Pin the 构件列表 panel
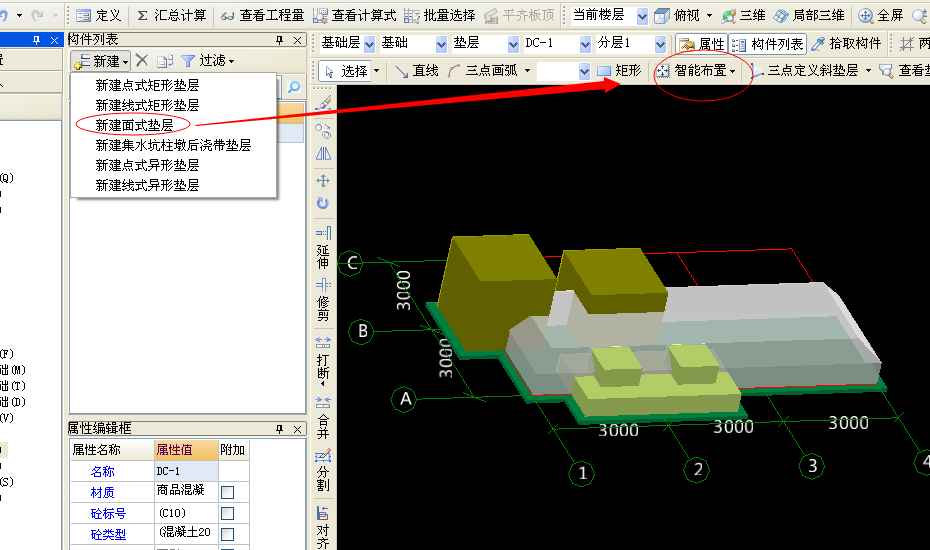 point(279,40)
